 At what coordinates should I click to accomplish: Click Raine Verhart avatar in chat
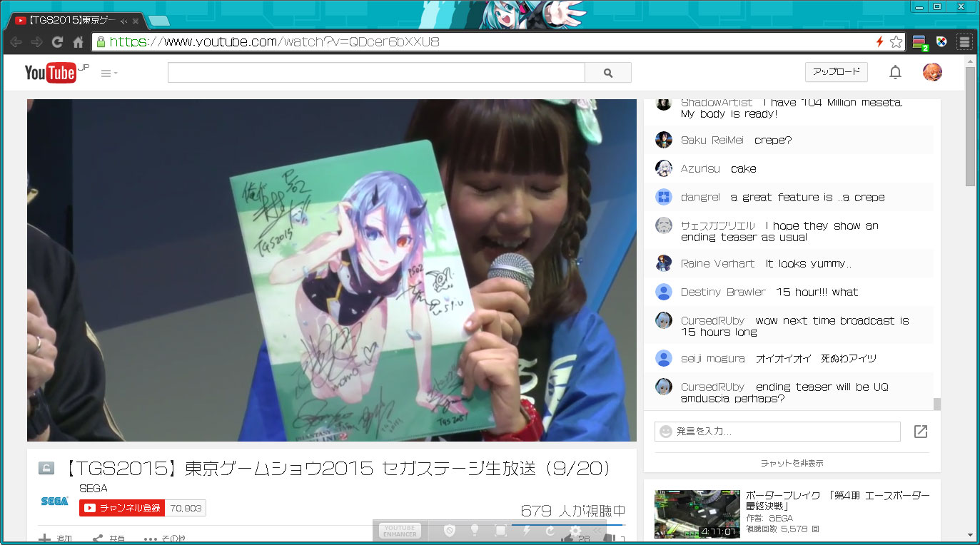(664, 263)
